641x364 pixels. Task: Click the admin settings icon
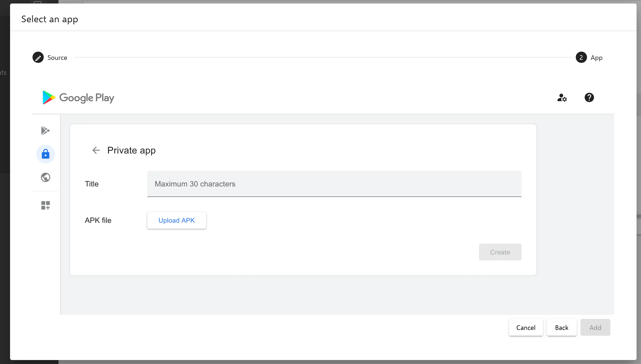pos(562,98)
